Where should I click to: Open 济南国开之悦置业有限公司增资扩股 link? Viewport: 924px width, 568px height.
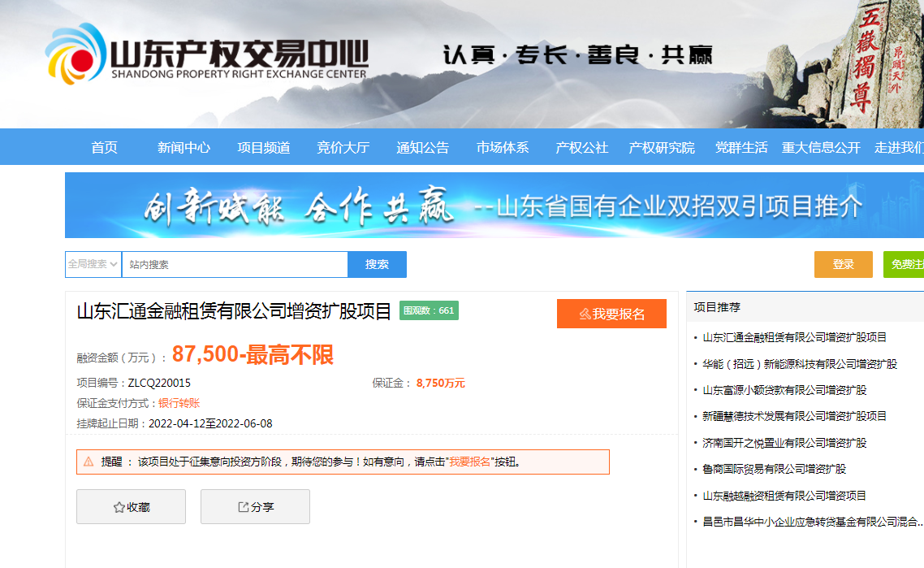tap(784, 443)
